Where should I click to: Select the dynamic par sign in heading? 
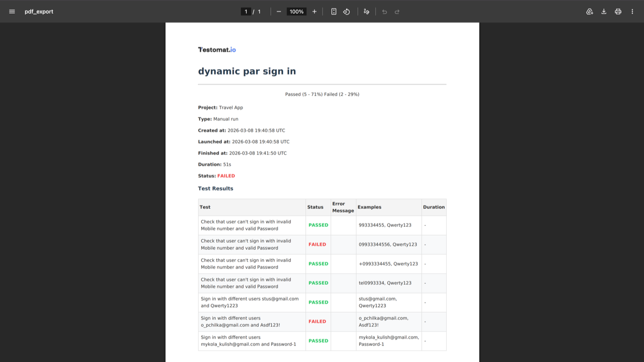tap(247, 71)
